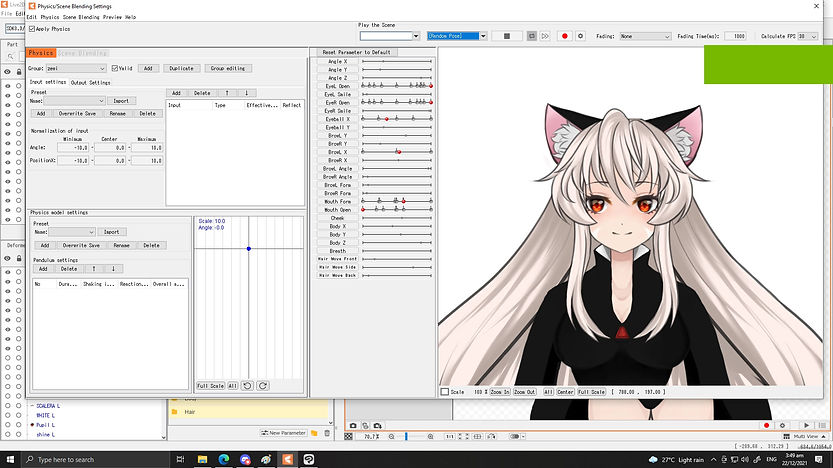Open the notification center icon on taskbar
Screen dimensions: 833x468
coord(819,460)
